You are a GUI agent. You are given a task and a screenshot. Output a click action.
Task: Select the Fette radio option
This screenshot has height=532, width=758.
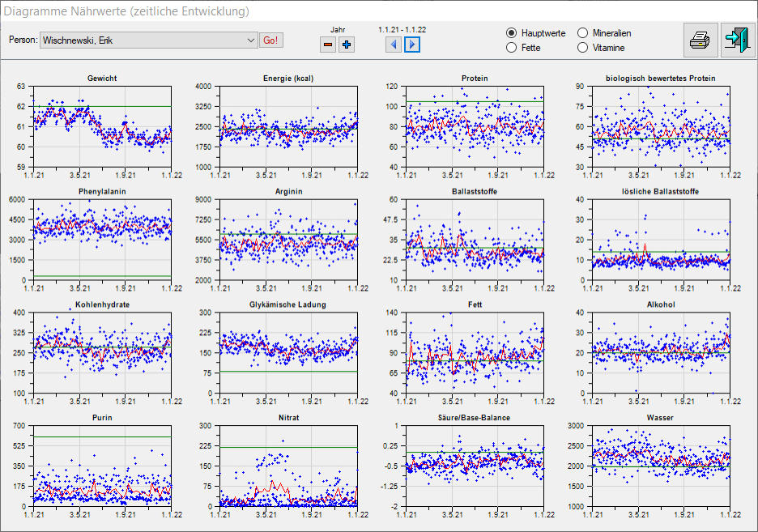point(512,48)
